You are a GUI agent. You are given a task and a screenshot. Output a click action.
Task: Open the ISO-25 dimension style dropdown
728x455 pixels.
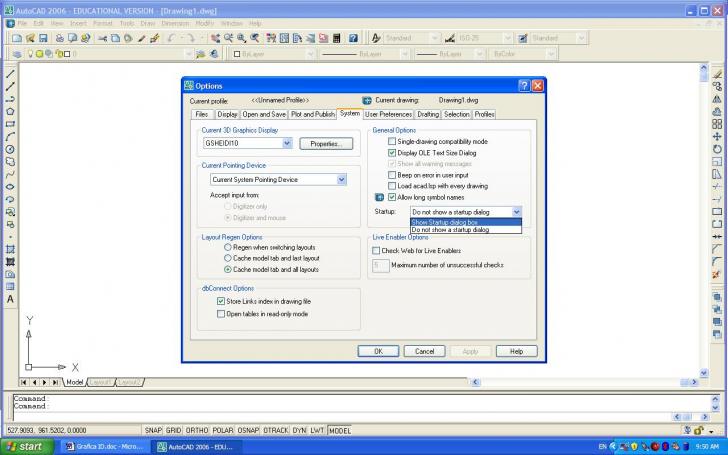[x=507, y=38]
